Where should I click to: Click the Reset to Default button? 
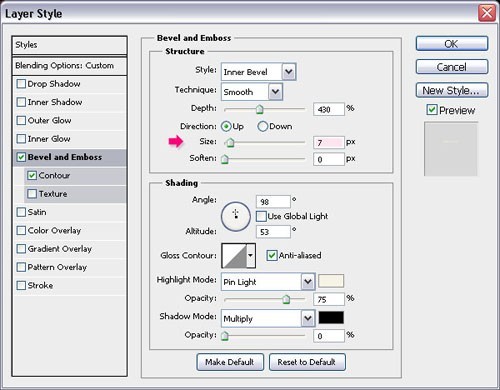pyautogui.click(x=307, y=362)
